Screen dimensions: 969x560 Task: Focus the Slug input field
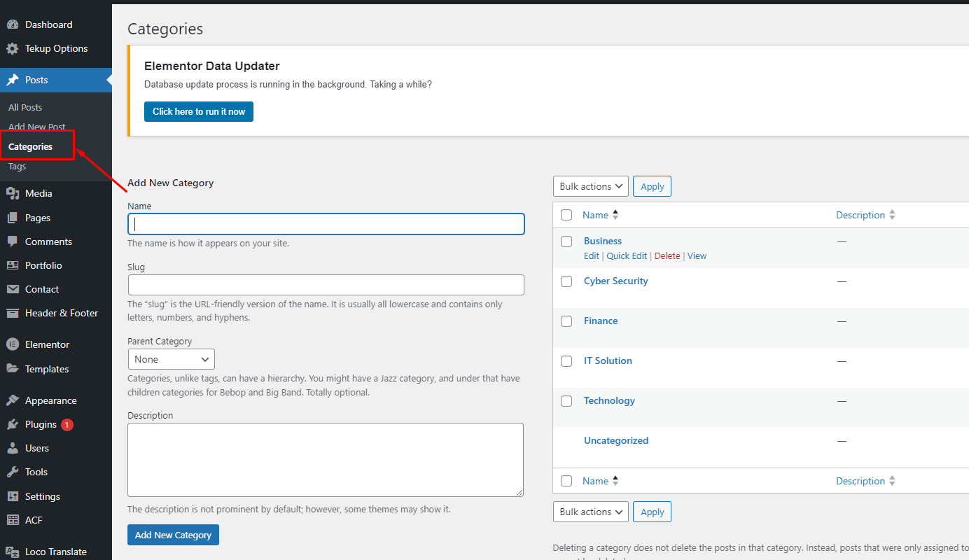(326, 285)
